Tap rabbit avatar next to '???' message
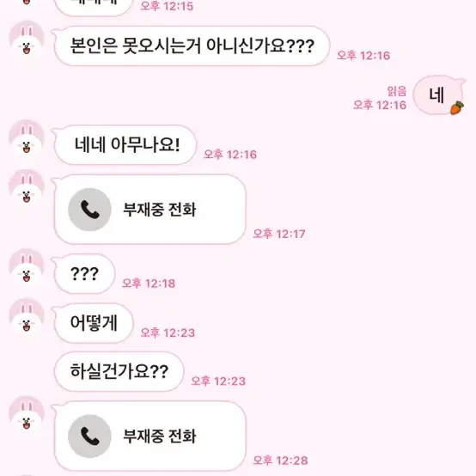 (x=27, y=266)
